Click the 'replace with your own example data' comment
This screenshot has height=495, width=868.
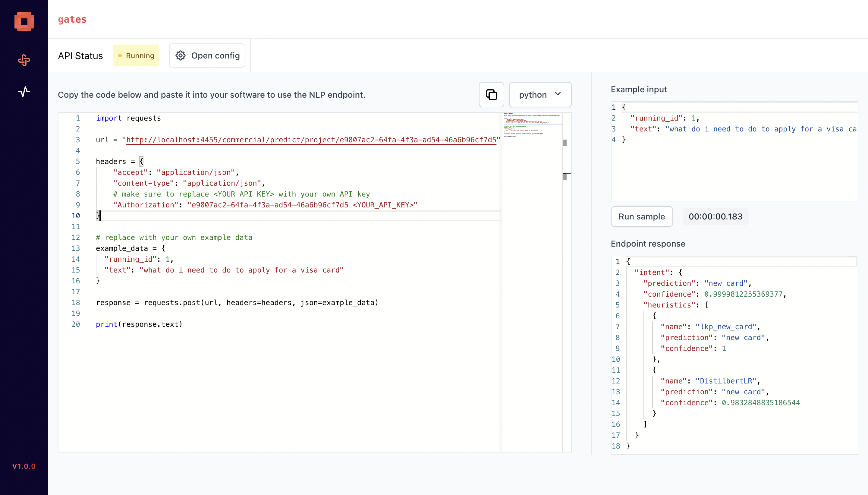(174, 237)
